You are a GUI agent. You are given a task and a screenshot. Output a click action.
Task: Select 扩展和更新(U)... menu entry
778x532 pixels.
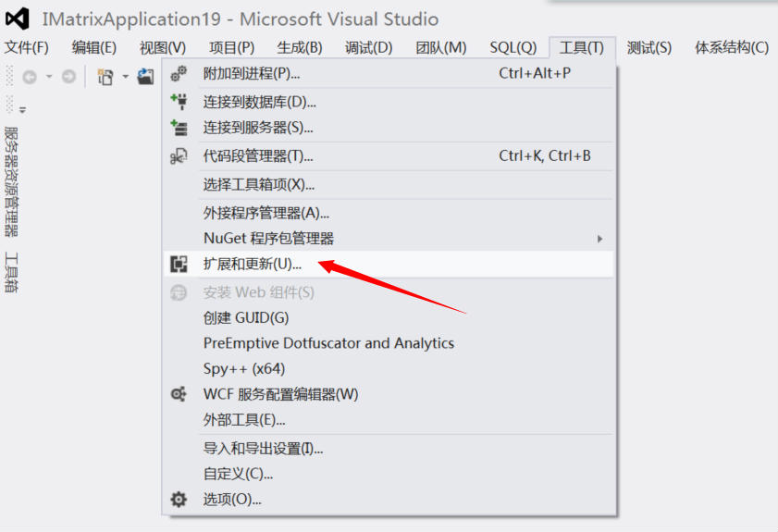[x=389, y=264]
